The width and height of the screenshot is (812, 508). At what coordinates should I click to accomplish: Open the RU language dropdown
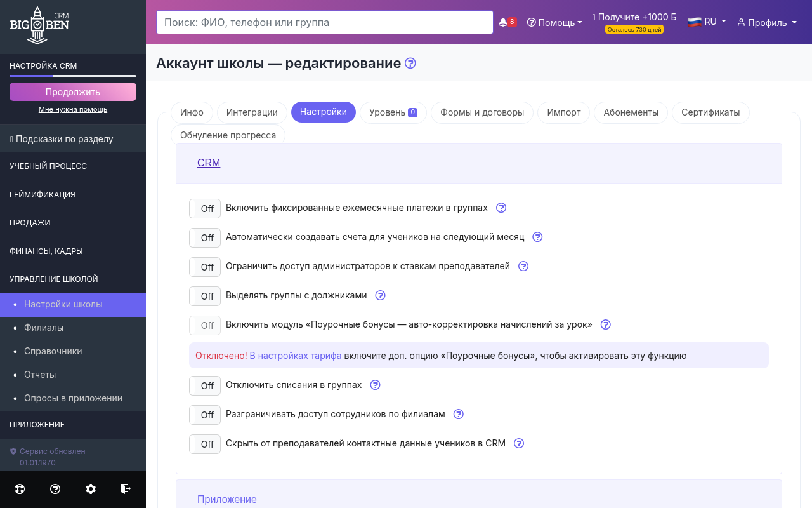(x=706, y=21)
